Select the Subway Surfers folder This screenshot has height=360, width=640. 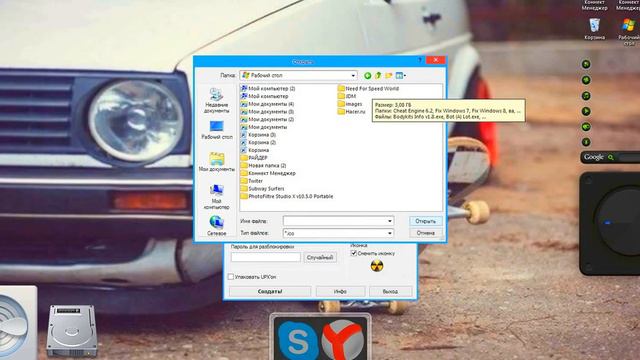point(262,189)
